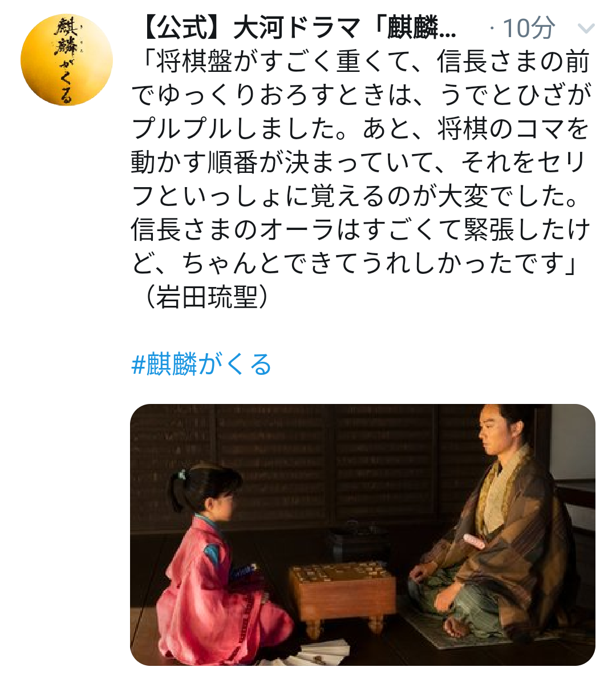Tap the credit name (岩田琉聖)
Image resolution: width=616 pixels, height=675 pixels.
(x=206, y=297)
